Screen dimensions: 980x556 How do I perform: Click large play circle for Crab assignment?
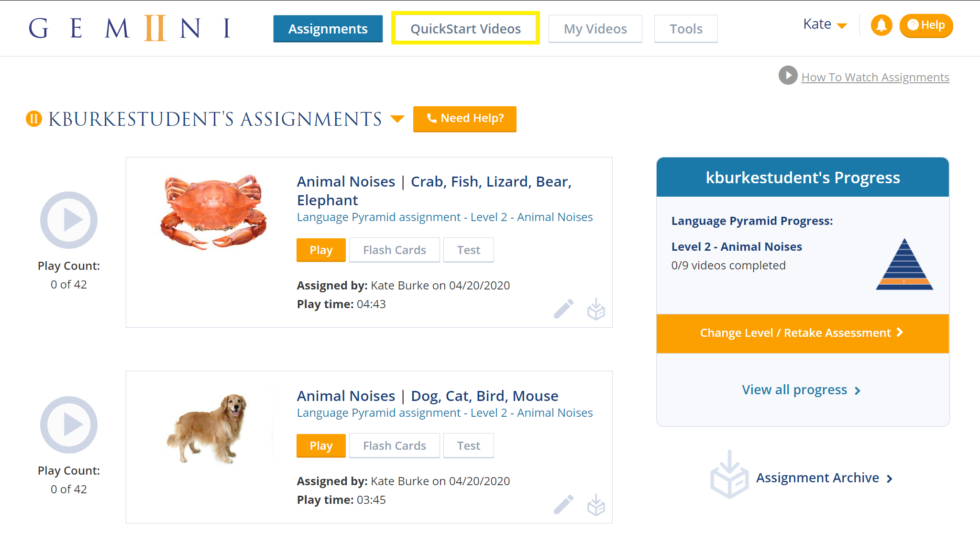click(x=68, y=220)
